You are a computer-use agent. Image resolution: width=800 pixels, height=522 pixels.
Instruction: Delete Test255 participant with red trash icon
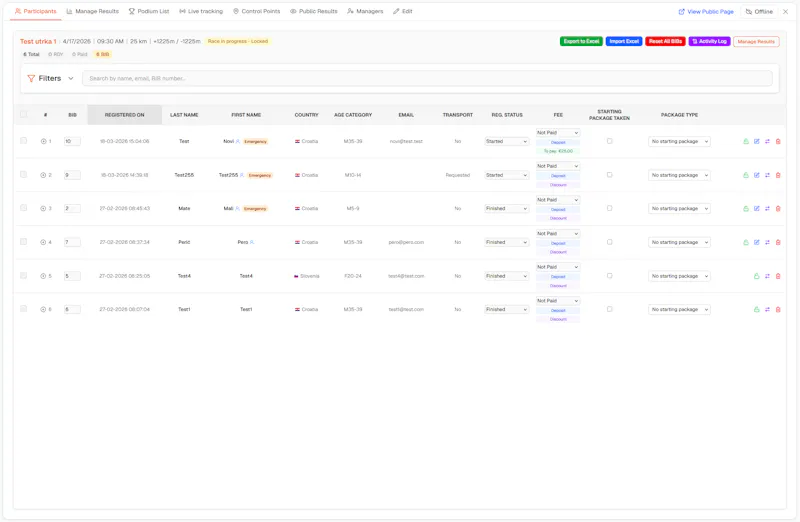(x=778, y=175)
